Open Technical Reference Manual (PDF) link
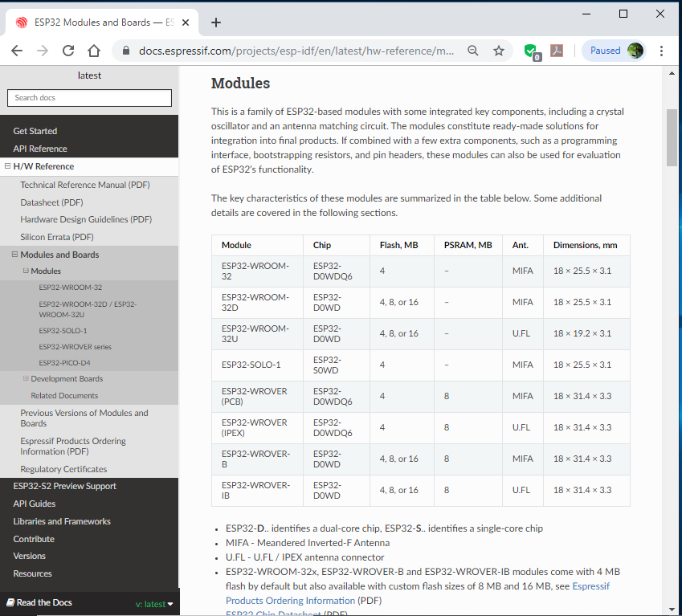The width and height of the screenshot is (682, 616). 85,185
